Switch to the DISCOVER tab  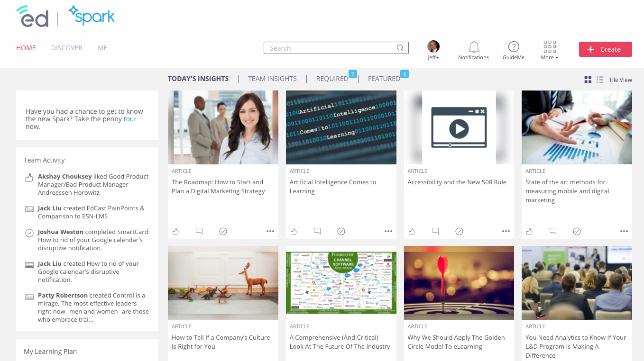[67, 47]
